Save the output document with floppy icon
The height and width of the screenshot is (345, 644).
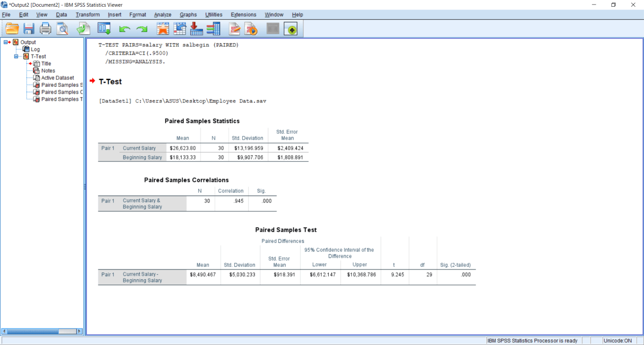coord(29,29)
